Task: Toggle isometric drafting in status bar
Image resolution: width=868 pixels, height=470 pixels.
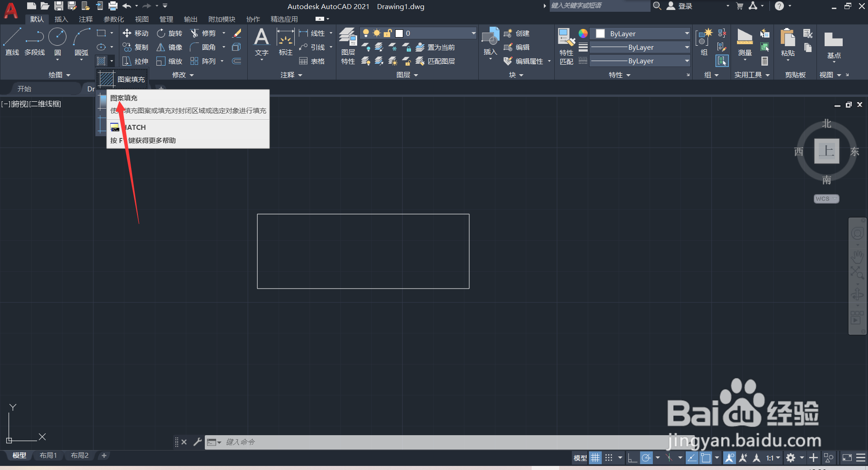Action: (x=670, y=458)
